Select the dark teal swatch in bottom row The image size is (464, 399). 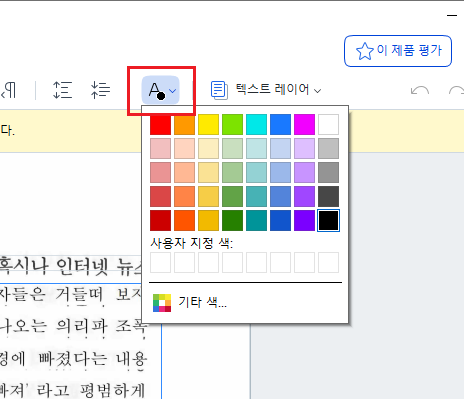[256, 220]
